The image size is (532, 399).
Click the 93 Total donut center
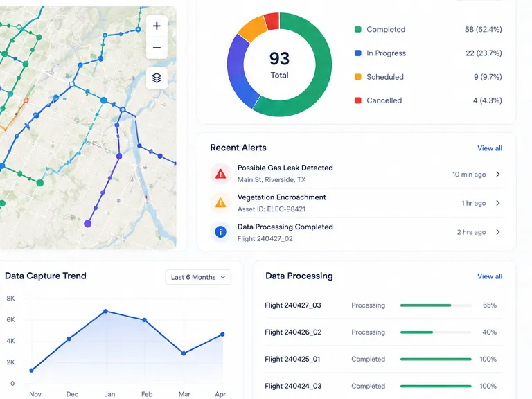pyautogui.click(x=279, y=64)
